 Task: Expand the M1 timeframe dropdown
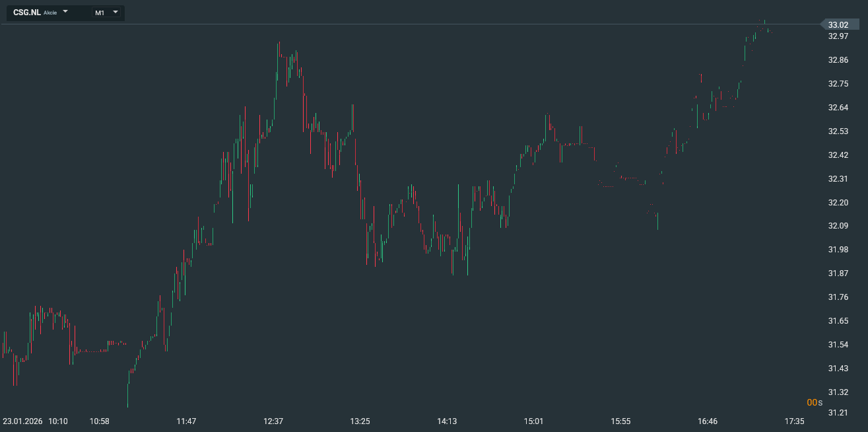click(116, 12)
